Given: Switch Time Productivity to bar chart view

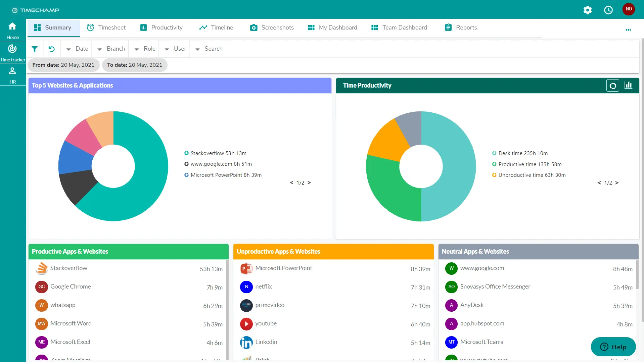Looking at the screenshot, I should [x=628, y=85].
